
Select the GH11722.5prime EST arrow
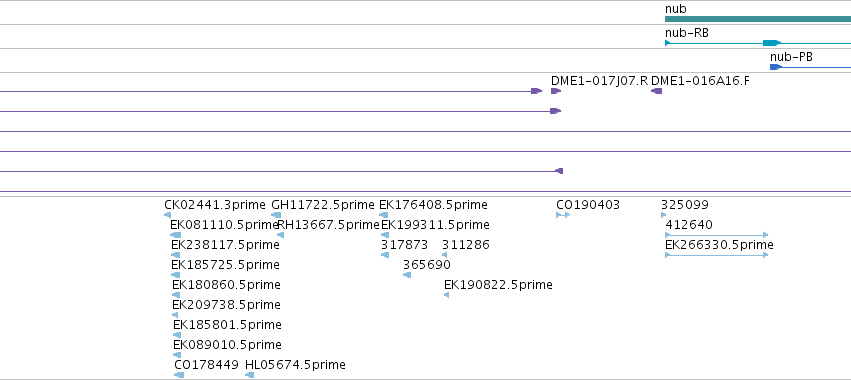coord(276,215)
